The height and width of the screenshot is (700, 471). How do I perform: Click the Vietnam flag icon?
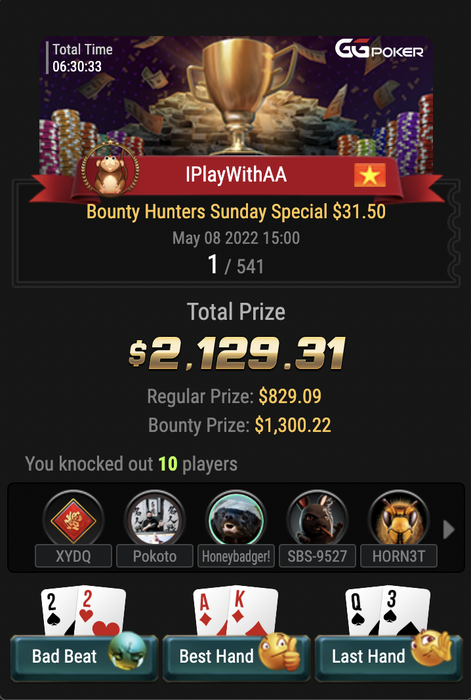(x=370, y=175)
